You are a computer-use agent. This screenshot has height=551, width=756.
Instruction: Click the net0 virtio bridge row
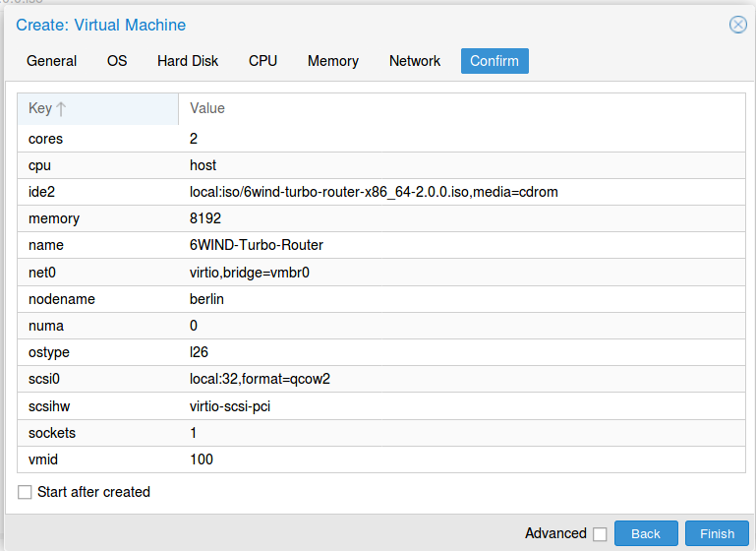374,272
